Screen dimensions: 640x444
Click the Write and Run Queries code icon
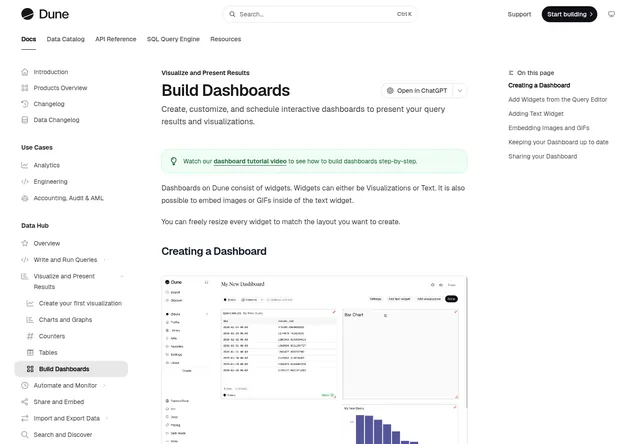[25, 260]
